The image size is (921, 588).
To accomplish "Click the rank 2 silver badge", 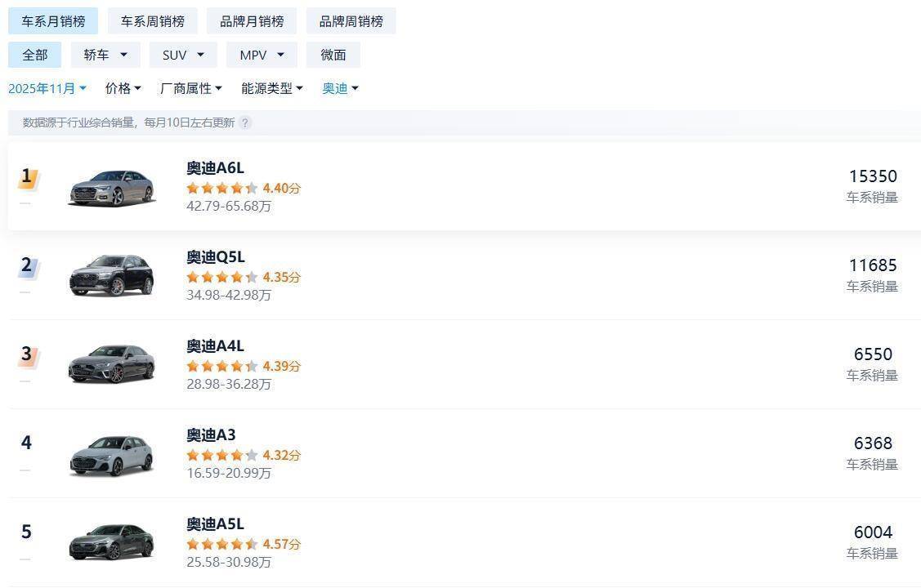I will [x=28, y=265].
